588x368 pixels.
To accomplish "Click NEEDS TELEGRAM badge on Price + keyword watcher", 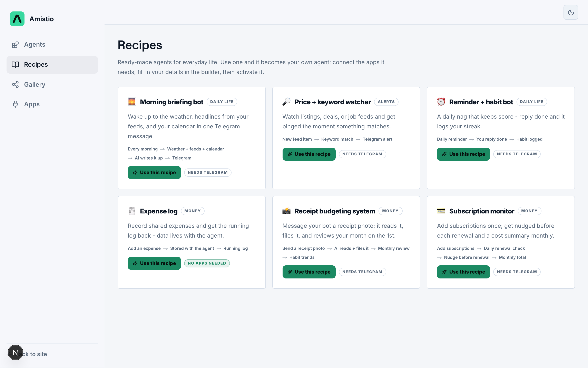I will point(362,154).
